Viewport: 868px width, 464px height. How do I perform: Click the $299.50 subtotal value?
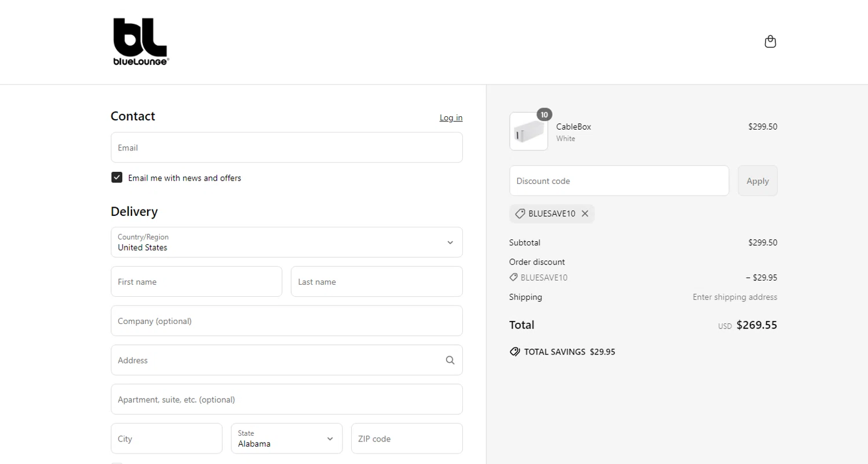tap(763, 242)
